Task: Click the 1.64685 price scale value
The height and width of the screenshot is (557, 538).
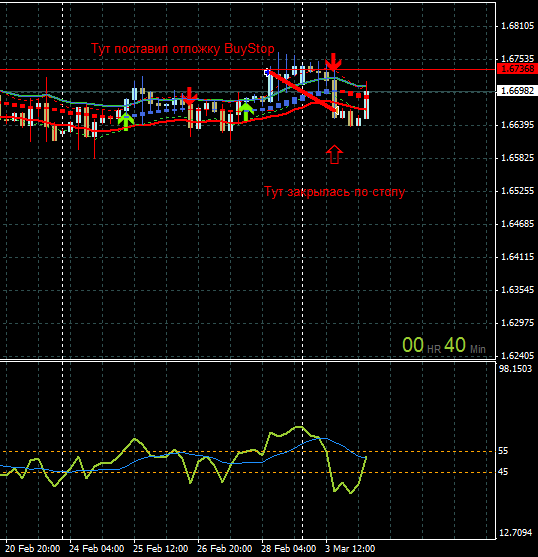Action: tap(517, 224)
